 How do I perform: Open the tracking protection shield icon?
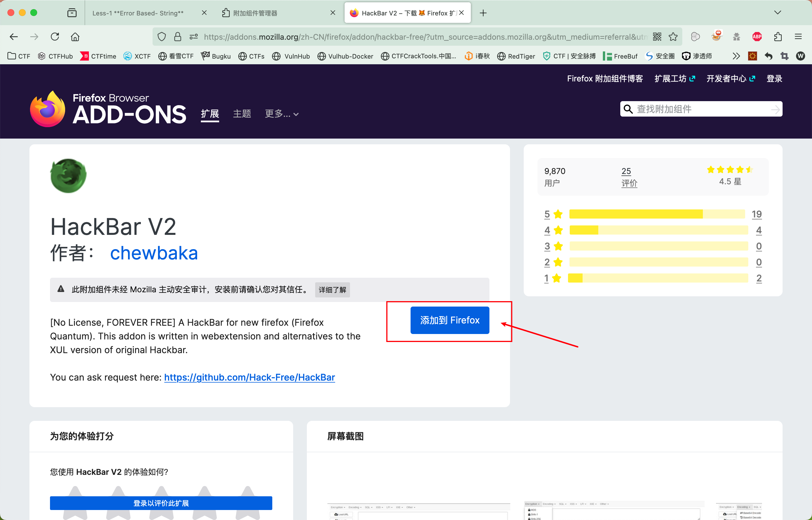pyautogui.click(x=162, y=37)
